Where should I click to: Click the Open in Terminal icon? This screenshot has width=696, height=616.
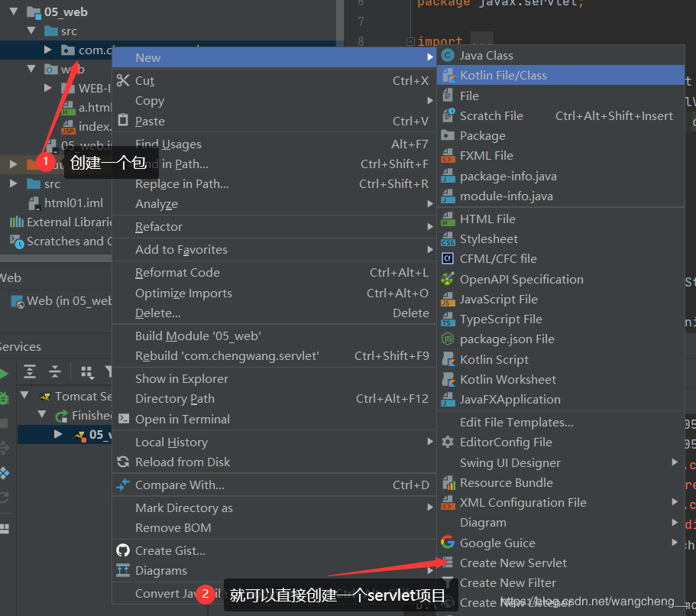tap(124, 419)
